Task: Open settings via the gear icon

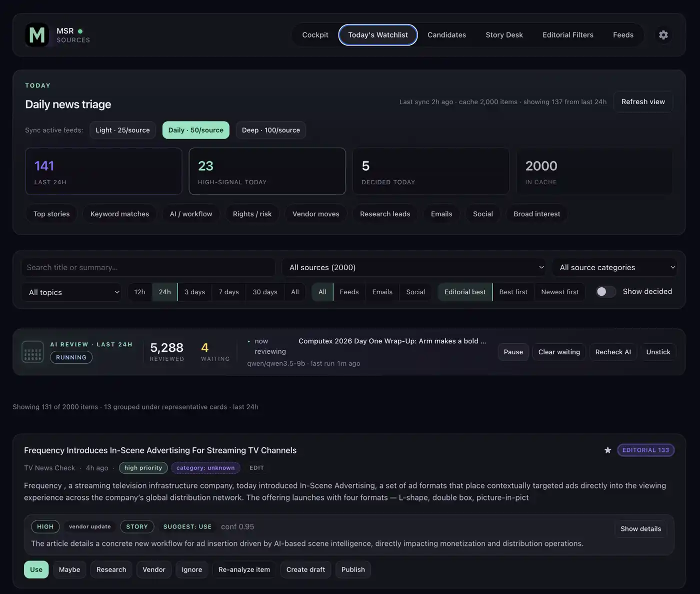Action: 663,35
